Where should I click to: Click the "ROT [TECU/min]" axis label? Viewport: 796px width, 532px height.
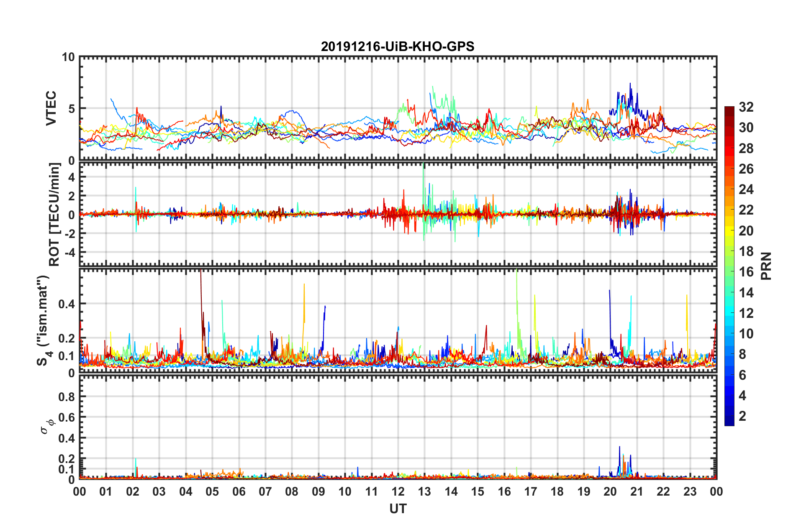click(x=54, y=215)
